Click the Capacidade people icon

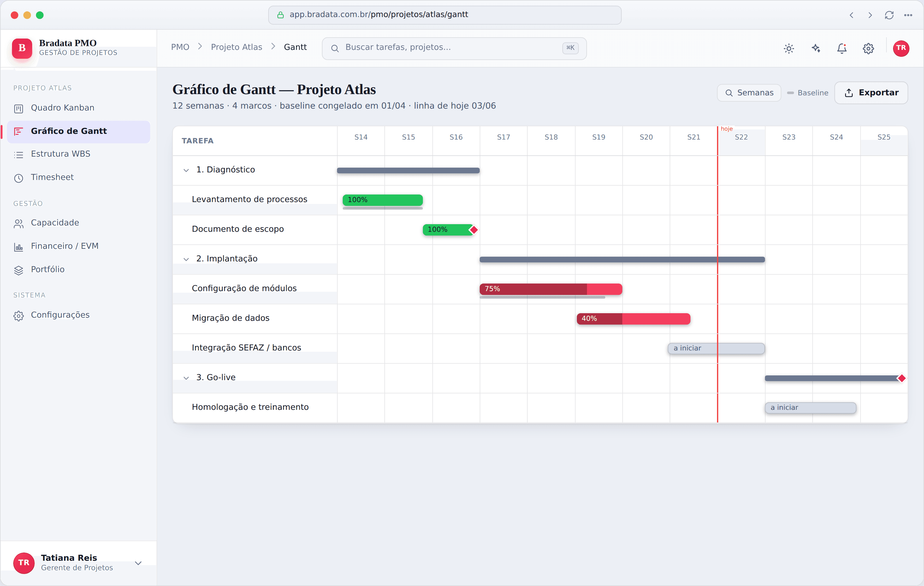[x=18, y=224]
